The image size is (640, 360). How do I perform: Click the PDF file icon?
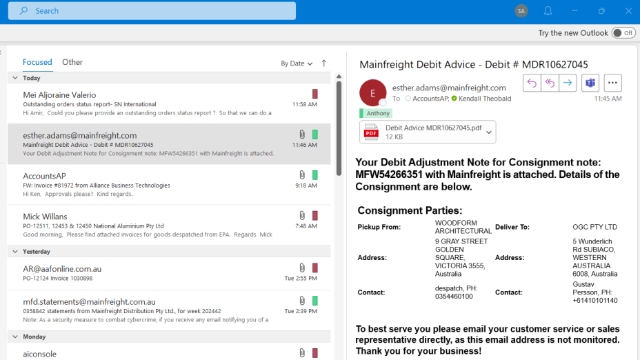click(371, 132)
